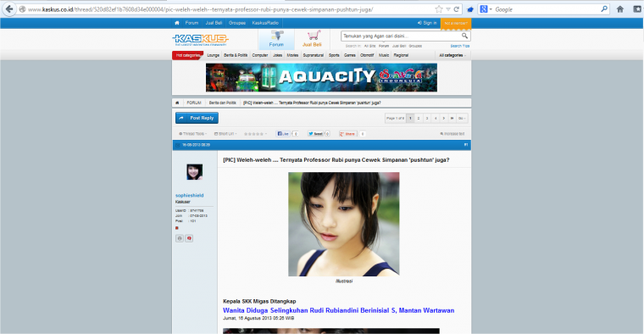The width and height of the screenshot is (644, 334).
Task: Click the search magnifier in Kaskus search box
Action: (464, 36)
